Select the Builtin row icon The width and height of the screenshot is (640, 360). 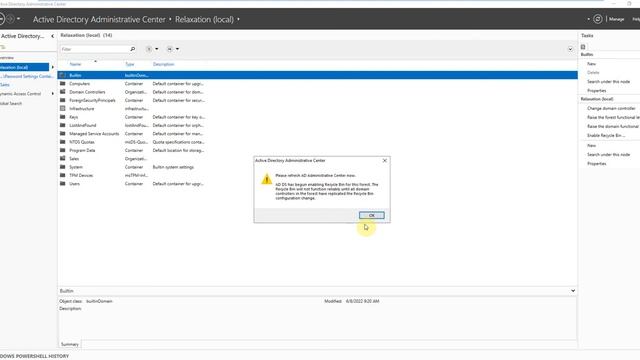(x=62, y=75)
